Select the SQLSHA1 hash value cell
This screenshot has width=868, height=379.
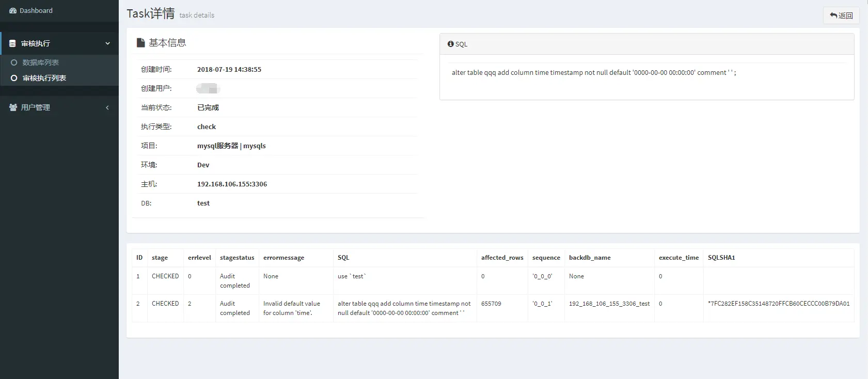(778, 304)
